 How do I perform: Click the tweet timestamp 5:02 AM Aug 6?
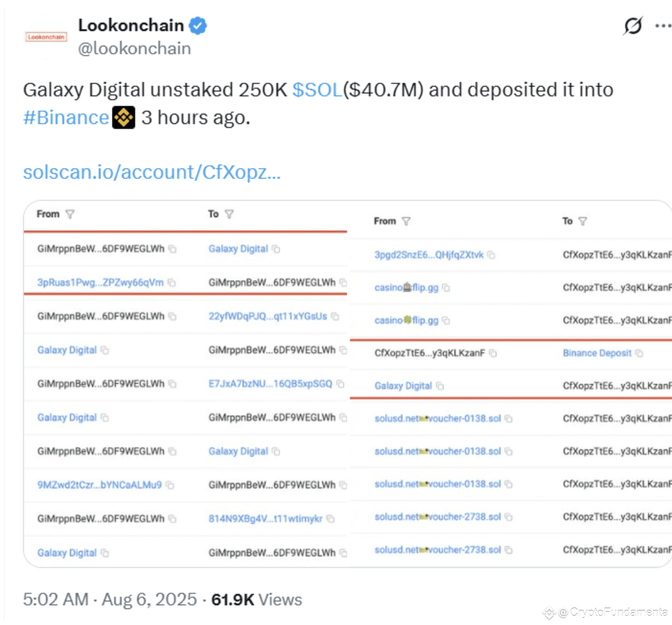[110, 600]
